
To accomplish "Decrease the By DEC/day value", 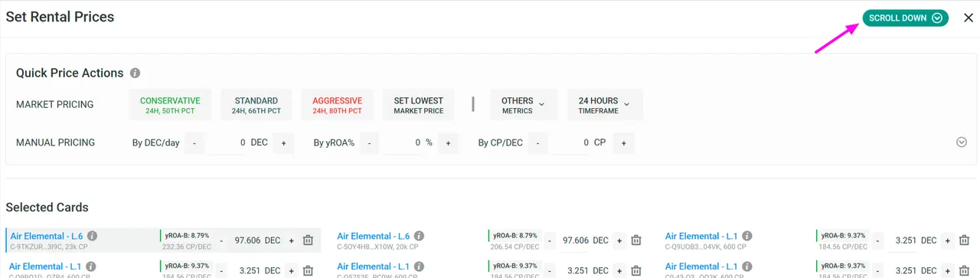I will click(194, 143).
